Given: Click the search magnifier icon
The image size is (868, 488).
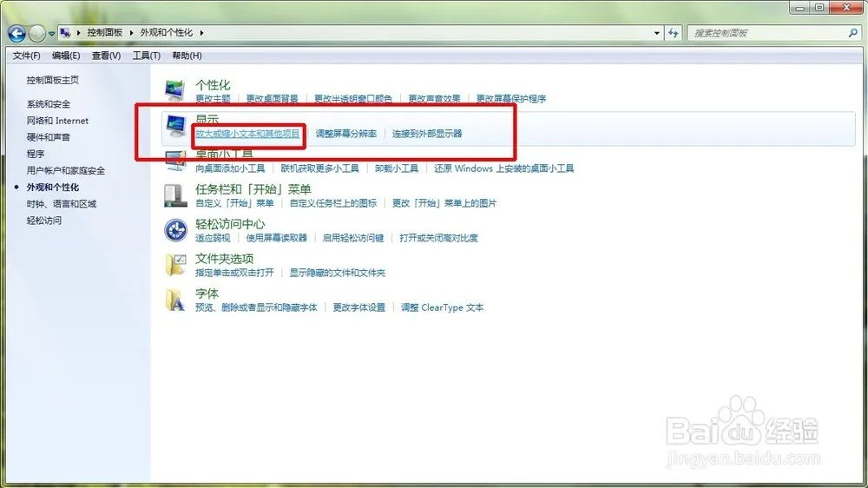Looking at the screenshot, I should [852, 33].
